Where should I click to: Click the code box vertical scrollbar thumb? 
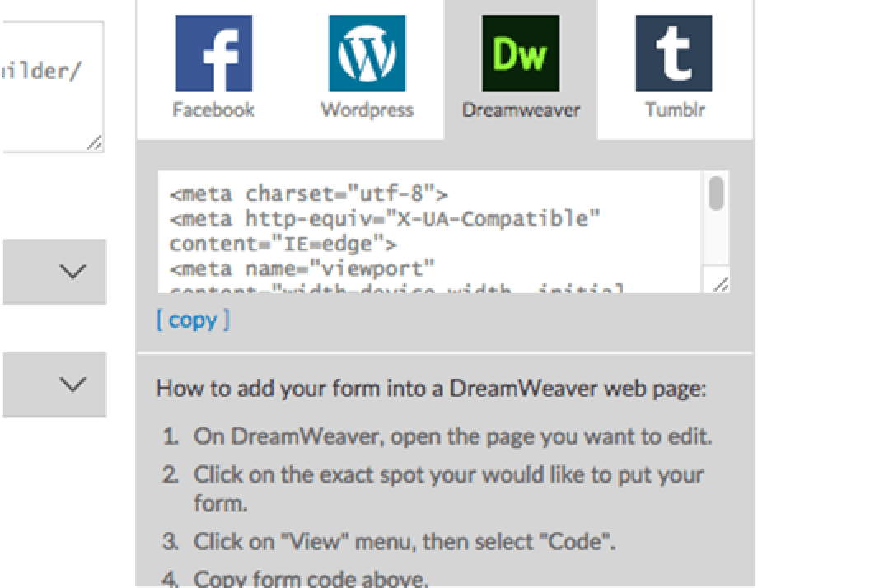(x=716, y=193)
